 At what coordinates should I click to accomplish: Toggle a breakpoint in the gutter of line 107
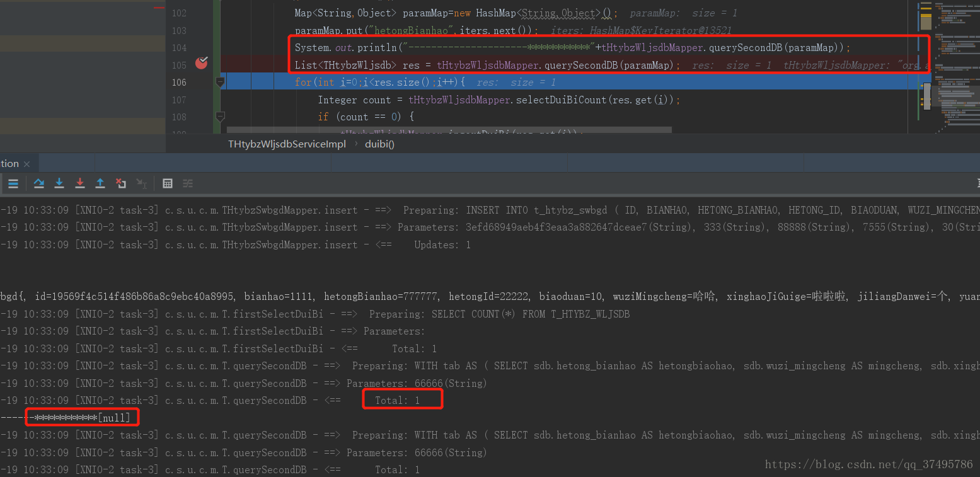(x=201, y=100)
